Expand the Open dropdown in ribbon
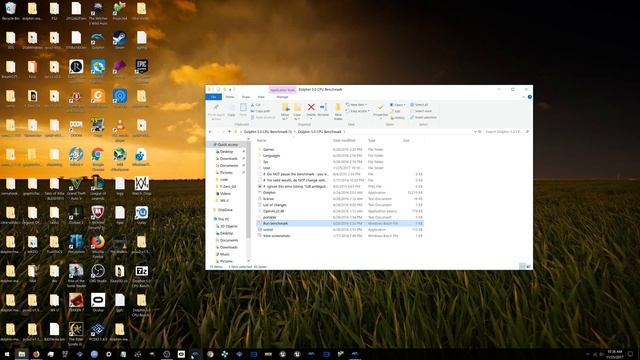Image resolution: width=640 pixels, height=360 pixels. tap(398, 105)
